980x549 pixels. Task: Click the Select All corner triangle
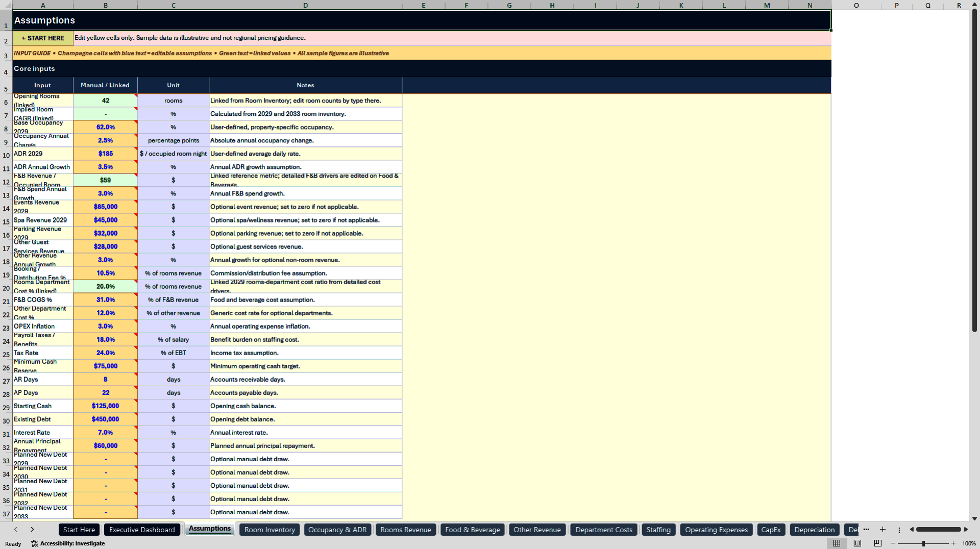pyautogui.click(x=6, y=5)
